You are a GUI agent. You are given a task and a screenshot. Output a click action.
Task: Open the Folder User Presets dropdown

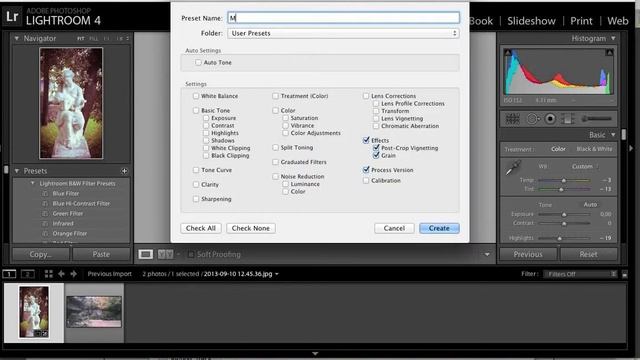[x=343, y=33]
